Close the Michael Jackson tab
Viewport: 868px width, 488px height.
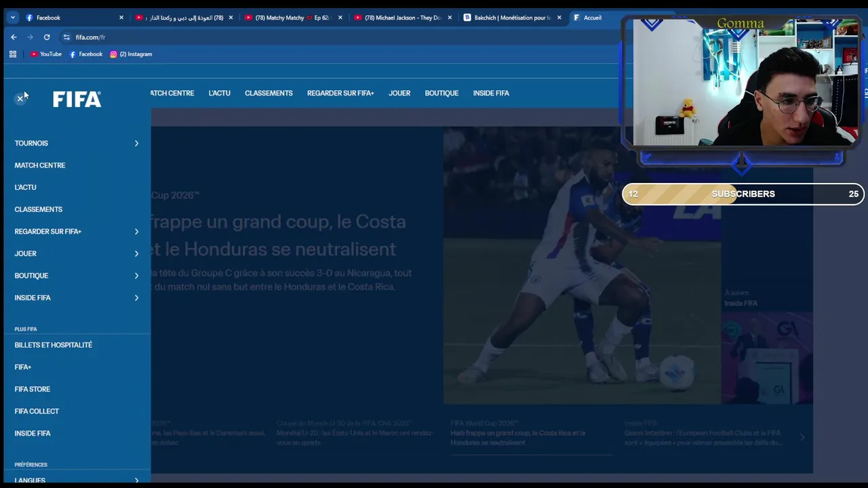pyautogui.click(x=450, y=18)
